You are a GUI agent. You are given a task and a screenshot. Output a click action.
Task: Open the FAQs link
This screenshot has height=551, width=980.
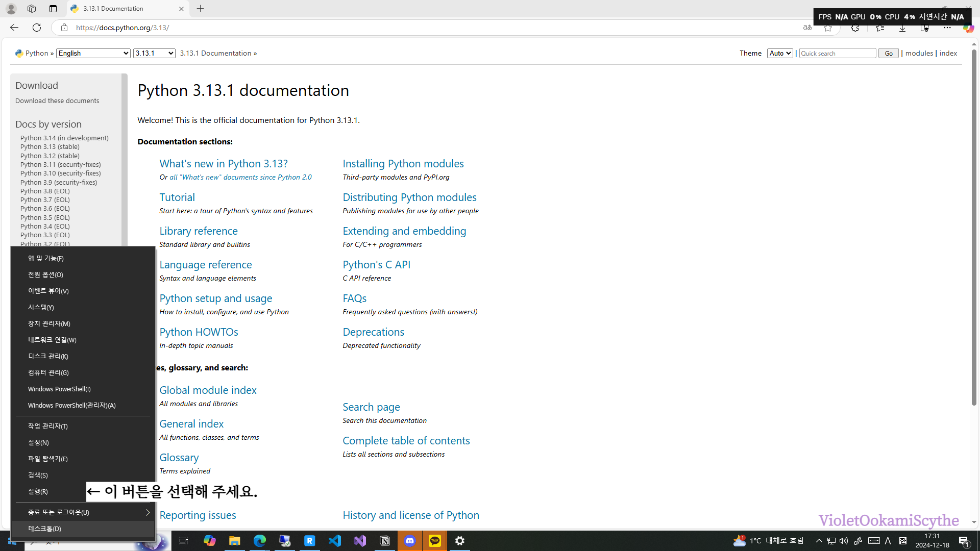(355, 298)
